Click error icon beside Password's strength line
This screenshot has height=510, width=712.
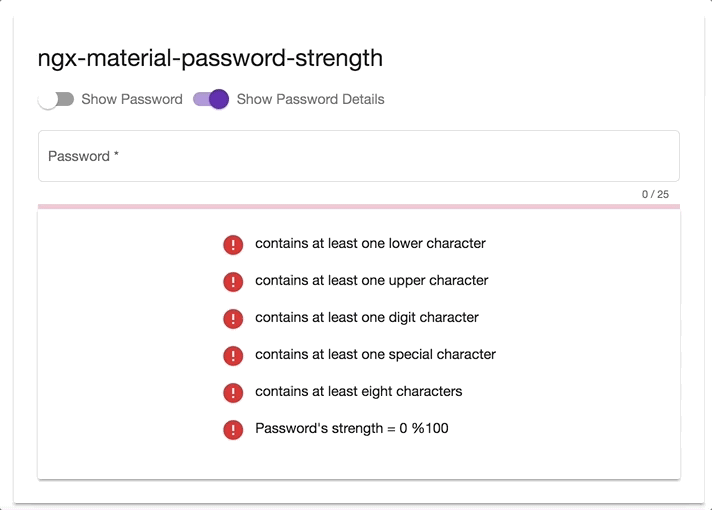coord(233,430)
